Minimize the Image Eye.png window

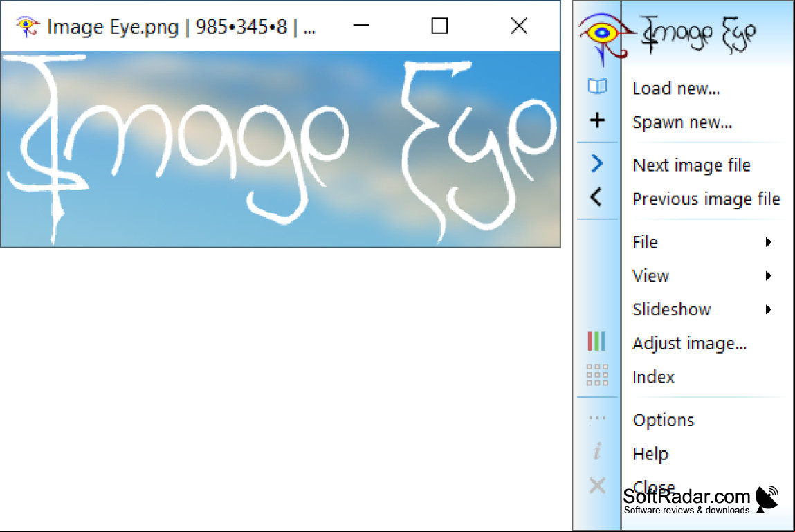(x=361, y=26)
